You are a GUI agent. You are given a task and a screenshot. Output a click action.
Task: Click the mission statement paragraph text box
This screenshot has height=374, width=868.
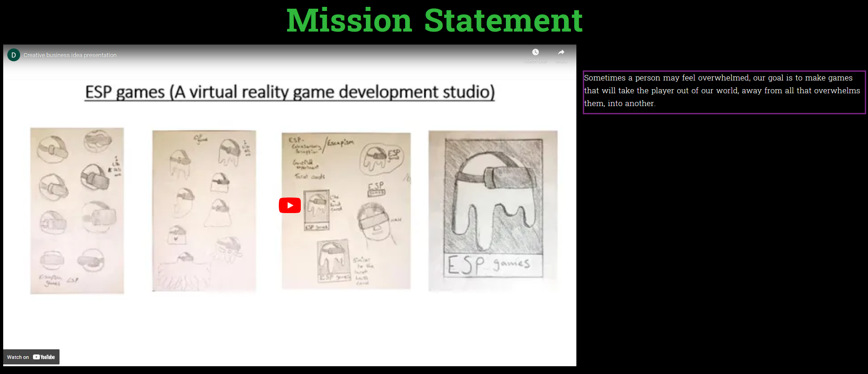[x=724, y=92]
